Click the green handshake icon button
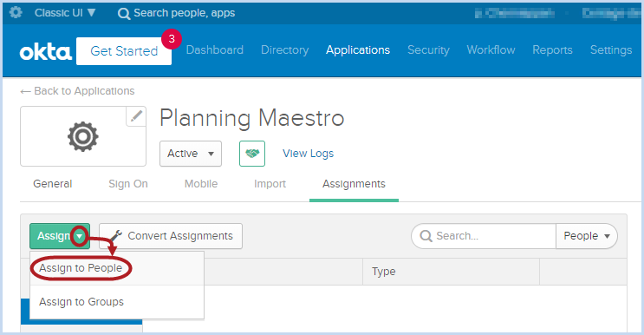 point(252,154)
